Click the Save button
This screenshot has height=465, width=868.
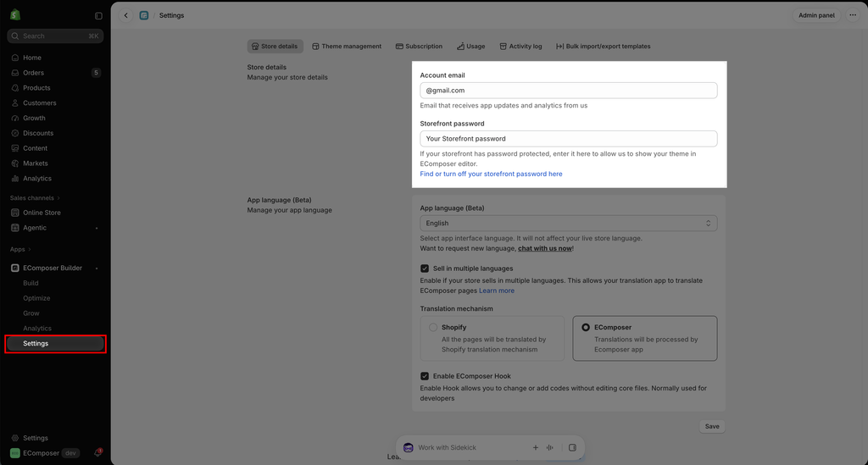712,426
